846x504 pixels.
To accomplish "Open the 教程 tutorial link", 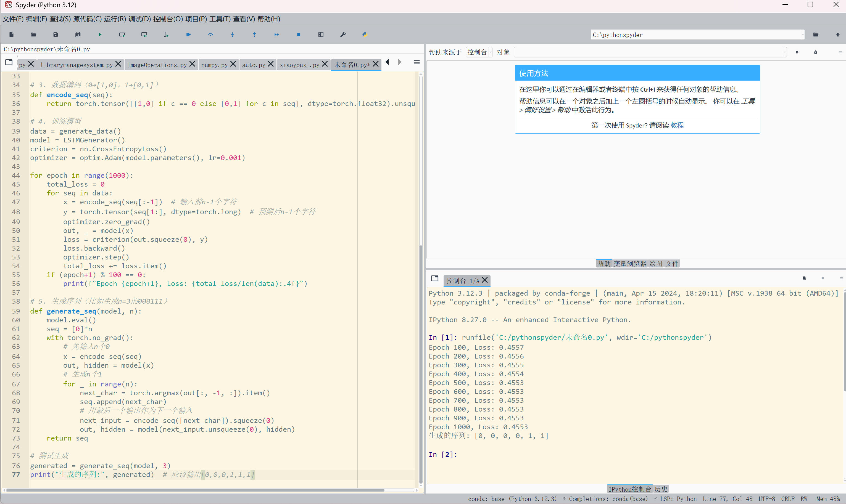I will point(677,125).
